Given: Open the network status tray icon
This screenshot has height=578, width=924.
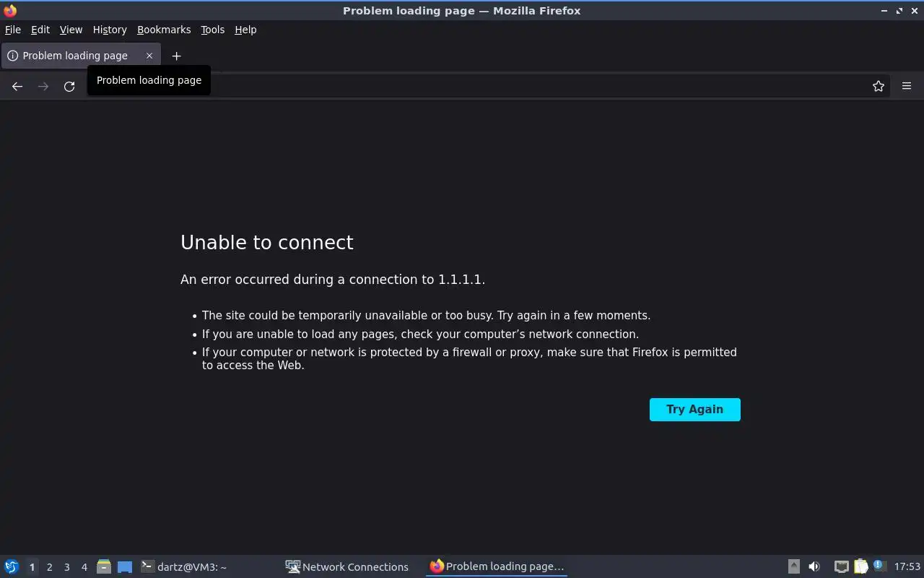Looking at the screenshot, I should 841,566.
